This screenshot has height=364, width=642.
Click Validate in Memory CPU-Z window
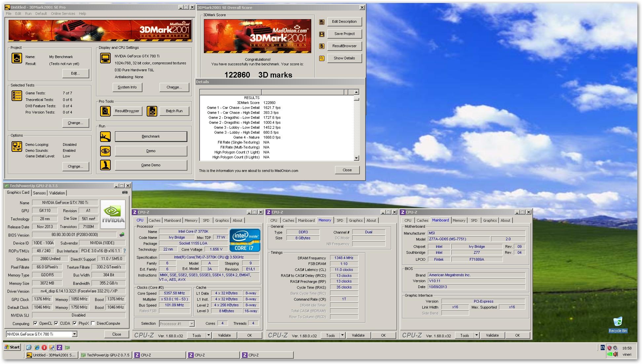tap(358, 335)
